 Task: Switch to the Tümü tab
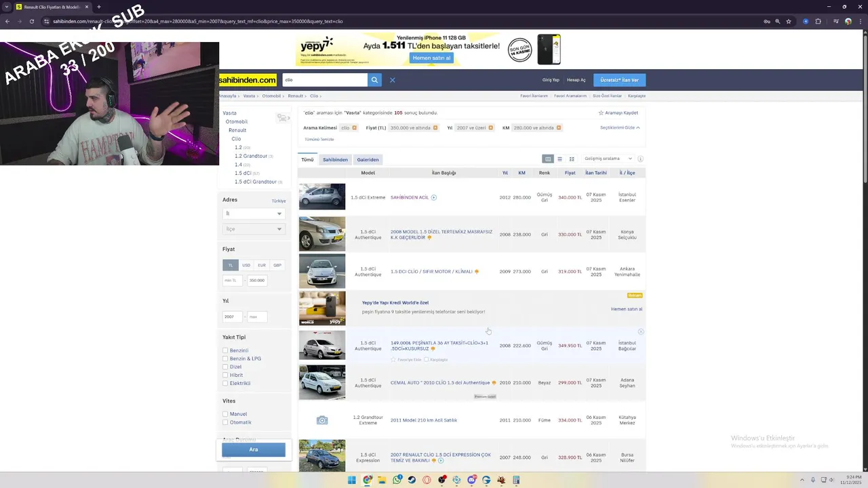[x=307, y=160]
